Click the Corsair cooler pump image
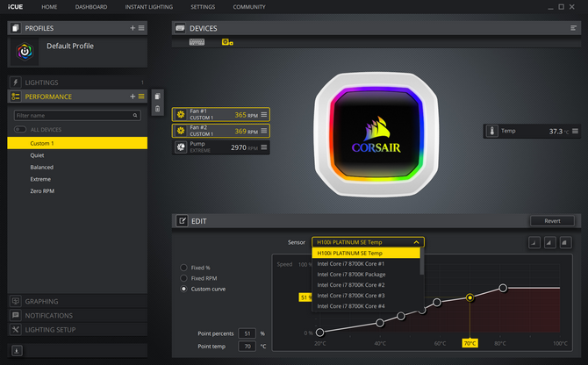 376,134
